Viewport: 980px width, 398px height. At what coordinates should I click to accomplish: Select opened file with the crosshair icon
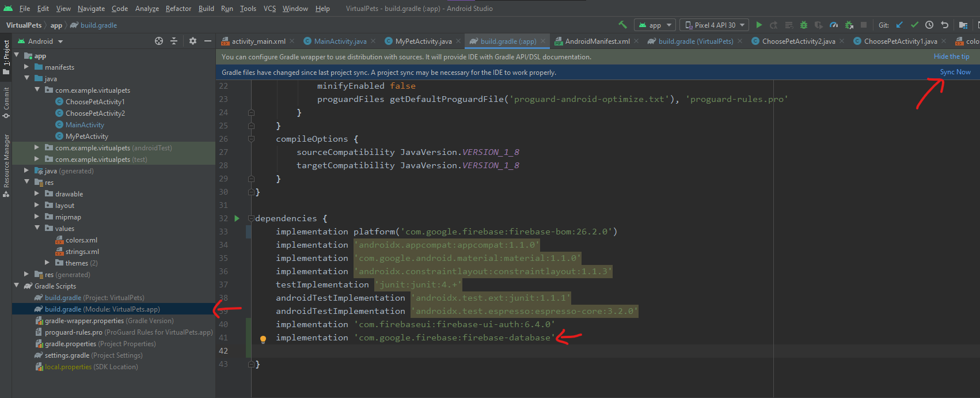click(x=159, y=41)
